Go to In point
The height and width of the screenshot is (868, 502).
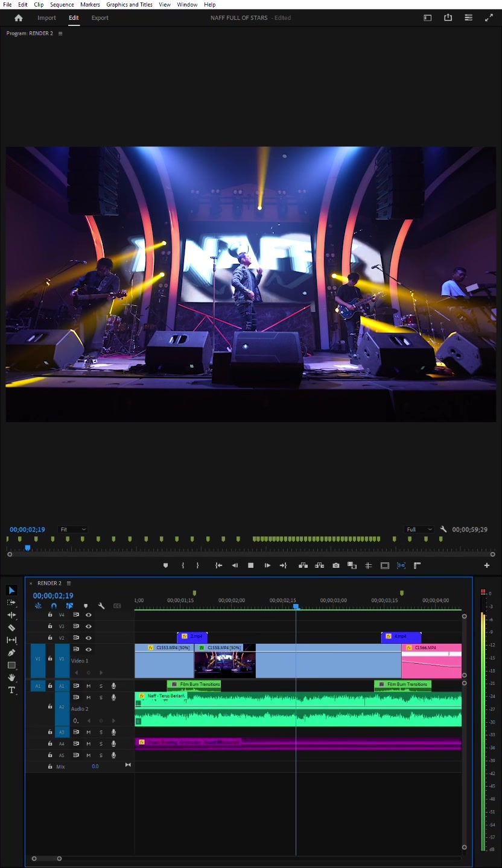pyautogui.click(x=219, y=565)
